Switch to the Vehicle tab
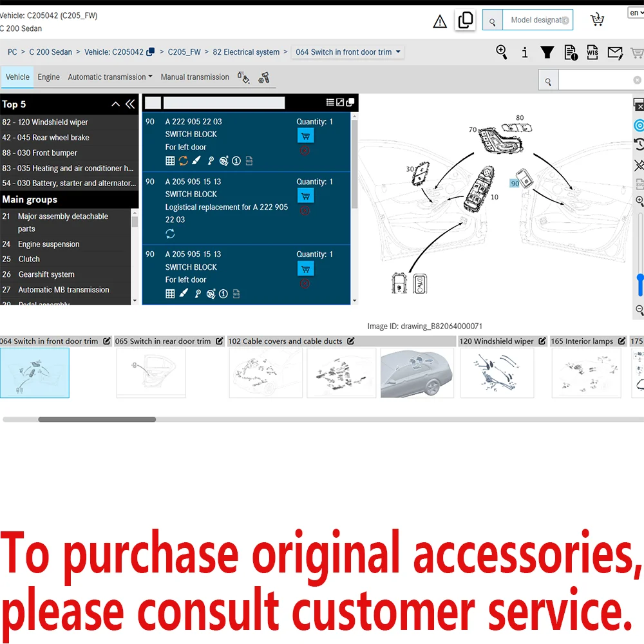This screenshot has height=644, width=644. (17, 77)
